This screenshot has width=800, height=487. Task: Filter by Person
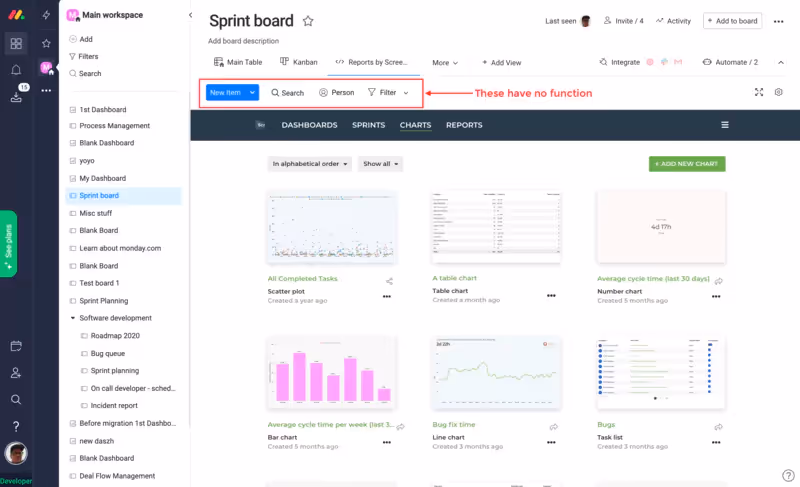click(x=336, y=93)
